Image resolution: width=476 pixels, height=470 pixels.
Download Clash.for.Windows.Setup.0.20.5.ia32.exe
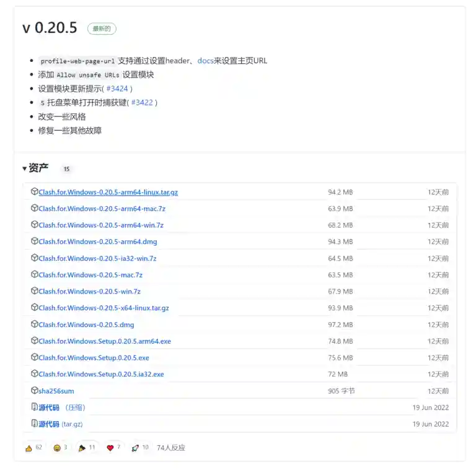point(101,374)
